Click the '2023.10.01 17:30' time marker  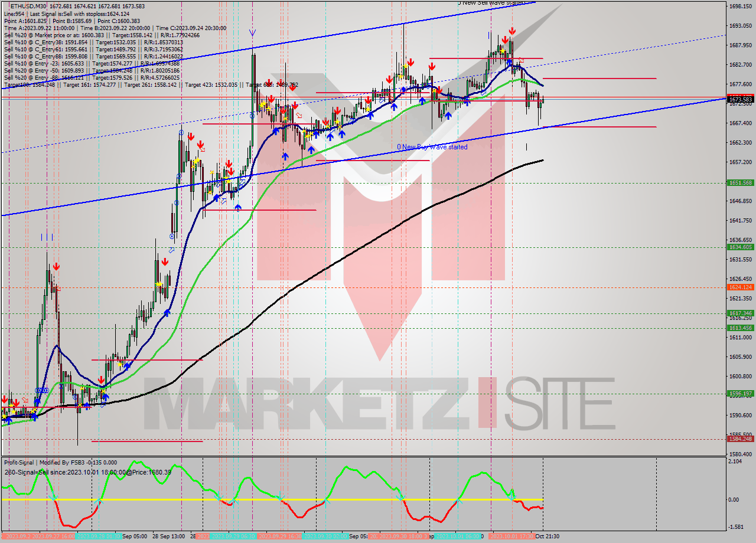511,537
